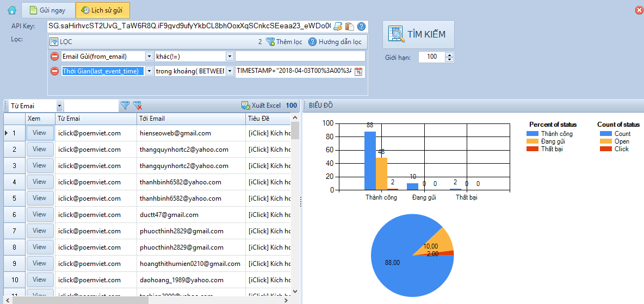
Task: Close the panel with red X button
Action: pyautogui.click(x=639, y=11)
